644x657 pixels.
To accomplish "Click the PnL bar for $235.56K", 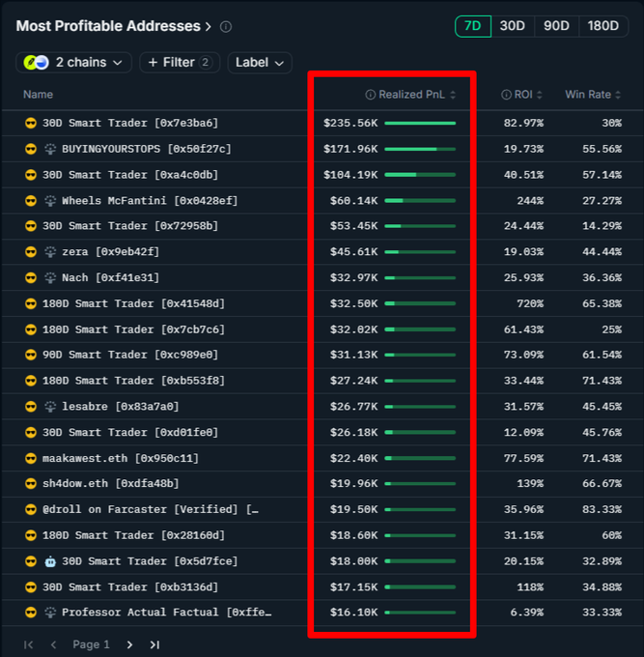I will click(x=420, y=124).
